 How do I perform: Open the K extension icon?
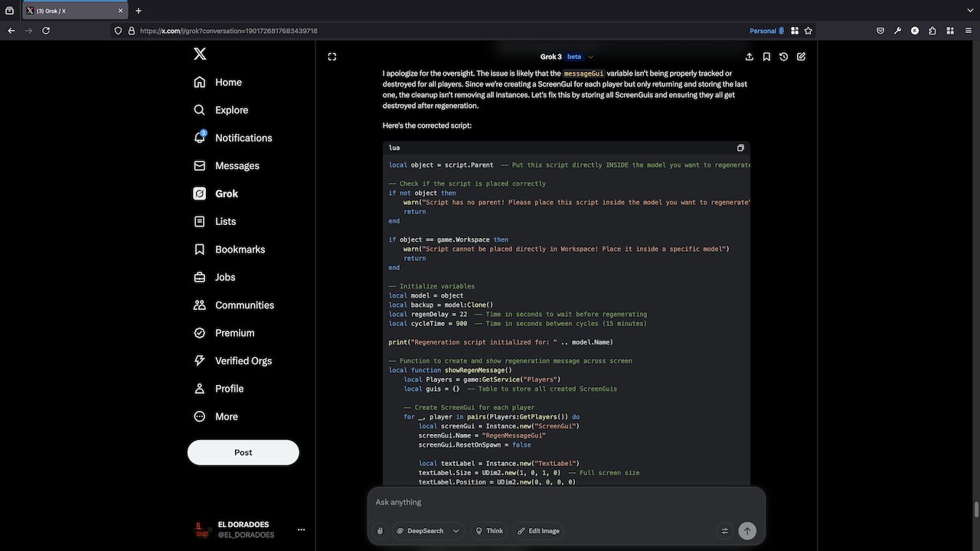[915, 31]
